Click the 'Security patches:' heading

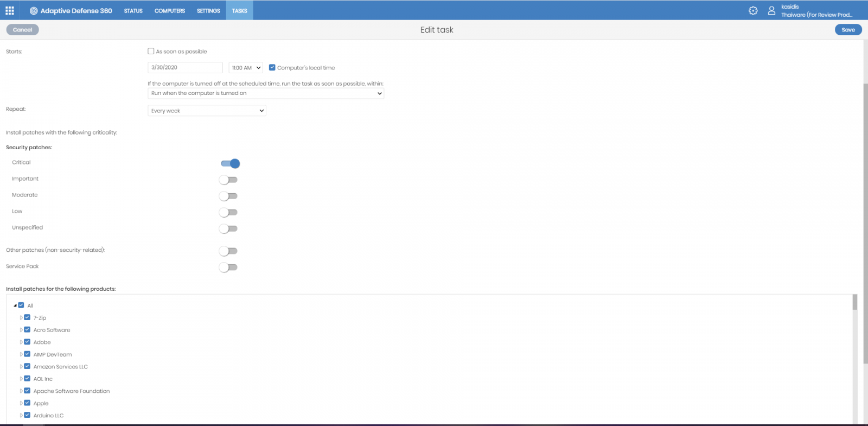coord(29,148)
